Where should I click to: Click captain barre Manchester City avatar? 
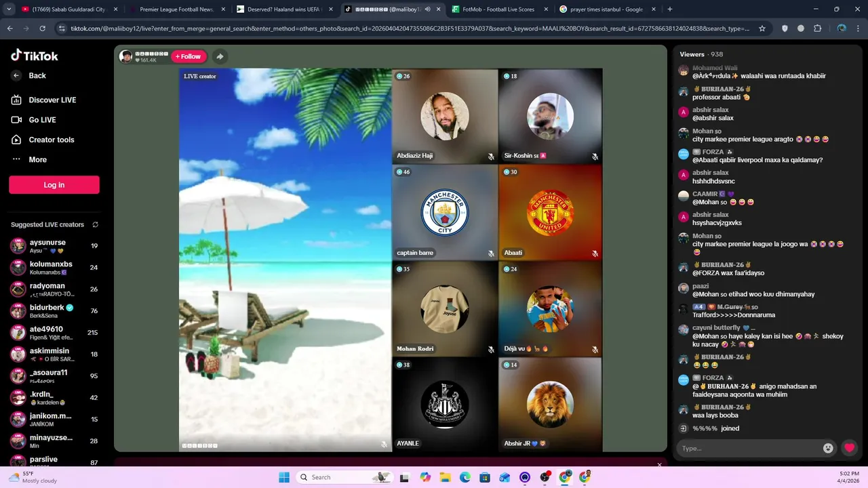[445, 212]
